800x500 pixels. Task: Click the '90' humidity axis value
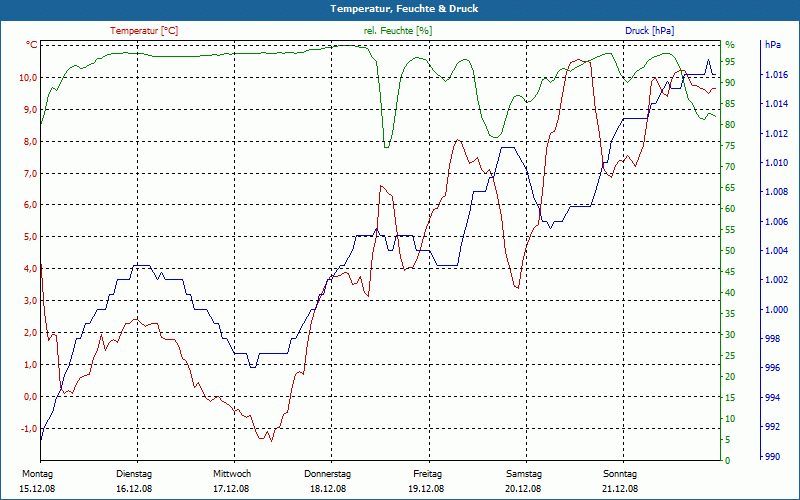[730, 83]
